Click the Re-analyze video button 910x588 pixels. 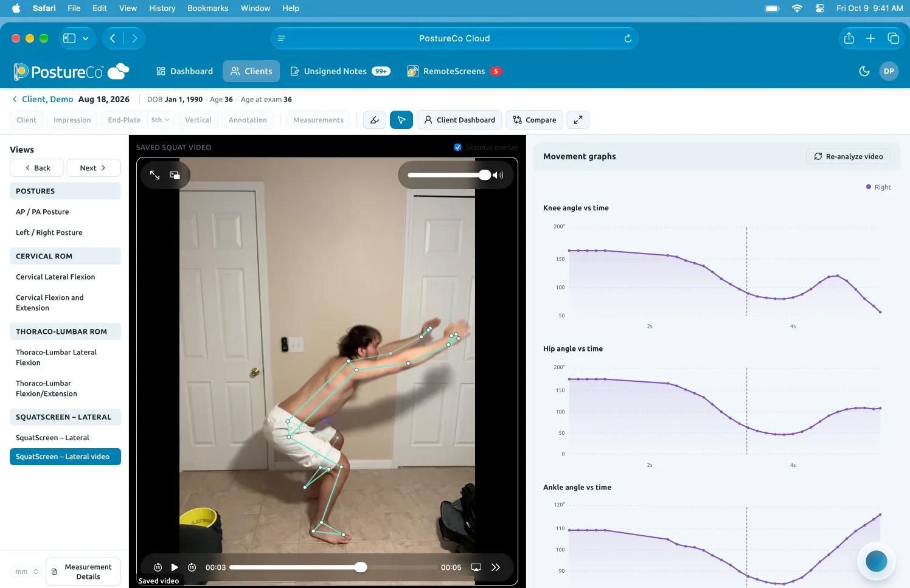[x=849, y=156]
